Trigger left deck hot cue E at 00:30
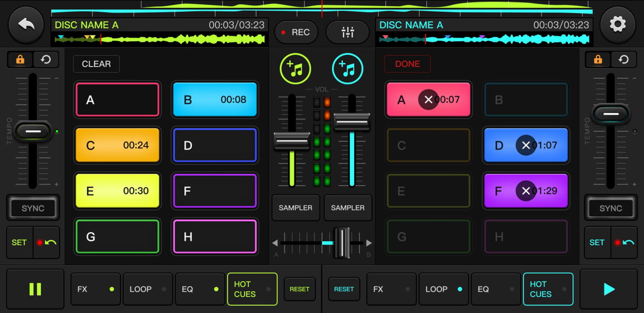Screen dimensions: 644x313 pyautogui.click(x=117, y=191)
